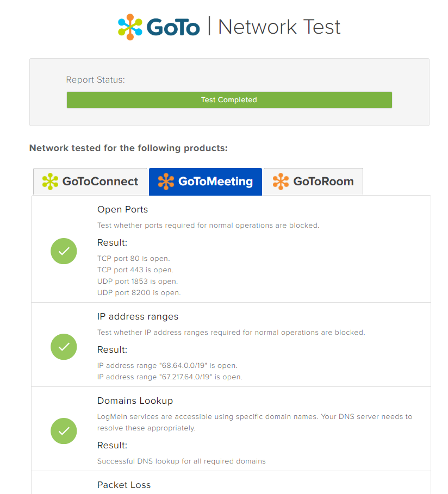Open the GoToRoom tab
The image size is (448, 494).
tap(313, 180)
